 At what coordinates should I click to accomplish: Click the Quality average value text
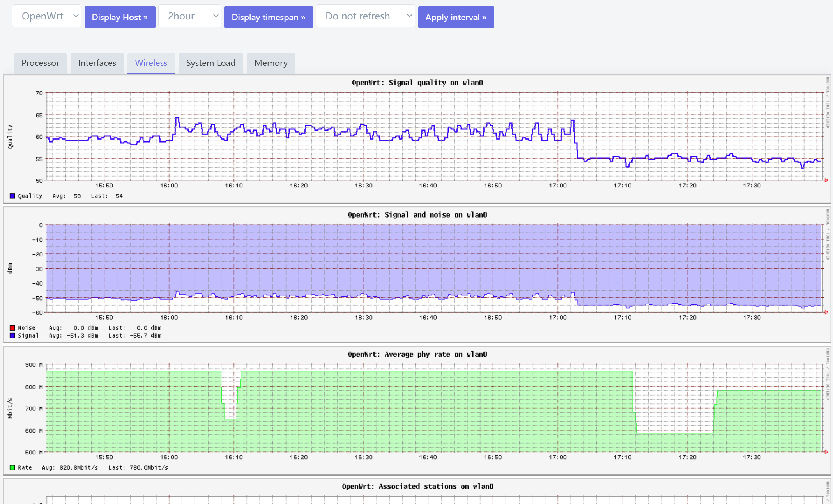tap(67, 196)
